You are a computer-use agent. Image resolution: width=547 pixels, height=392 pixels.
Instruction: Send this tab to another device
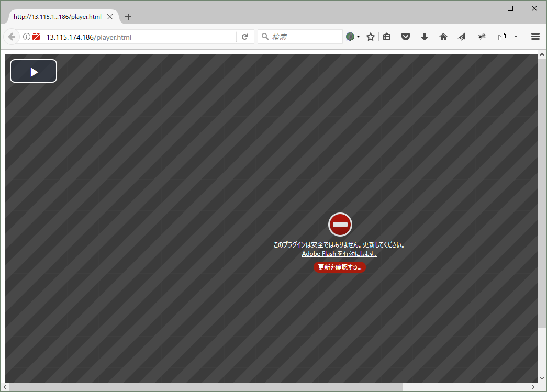pos(461,37)
